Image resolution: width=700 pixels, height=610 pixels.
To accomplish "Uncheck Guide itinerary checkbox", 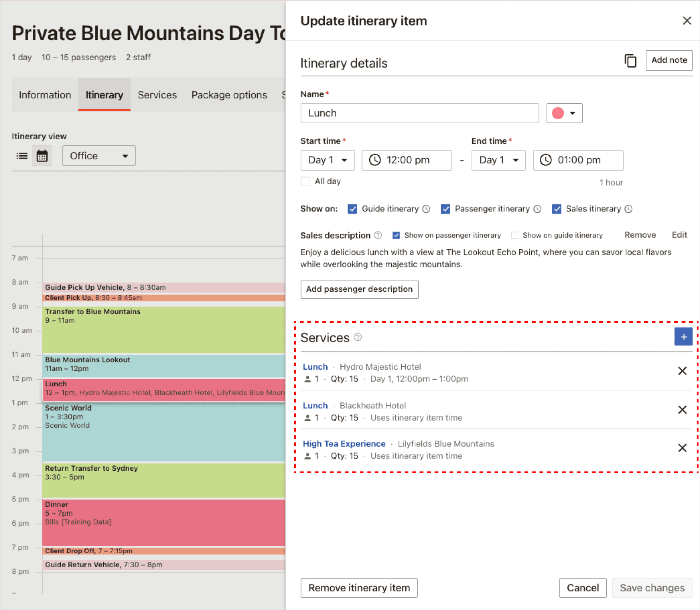I will [x=352, y=209].
